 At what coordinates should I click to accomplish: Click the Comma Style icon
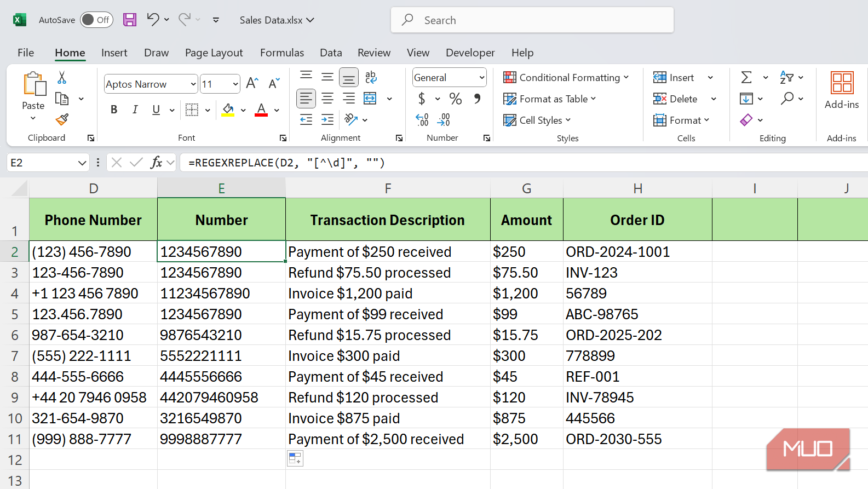click(478, 99)
